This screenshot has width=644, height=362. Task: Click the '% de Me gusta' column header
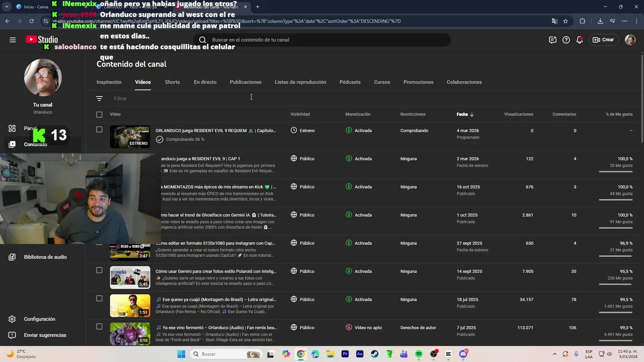(619, 115)
